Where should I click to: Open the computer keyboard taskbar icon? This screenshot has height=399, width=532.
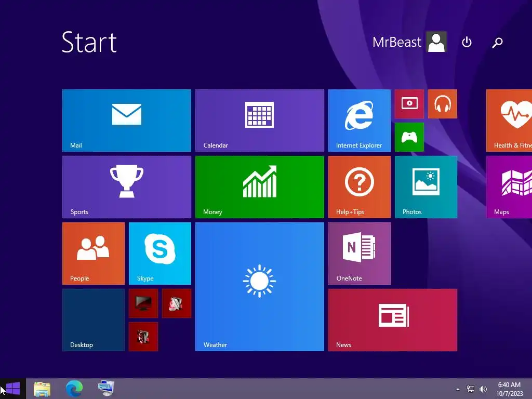click(x=106, y=389)
